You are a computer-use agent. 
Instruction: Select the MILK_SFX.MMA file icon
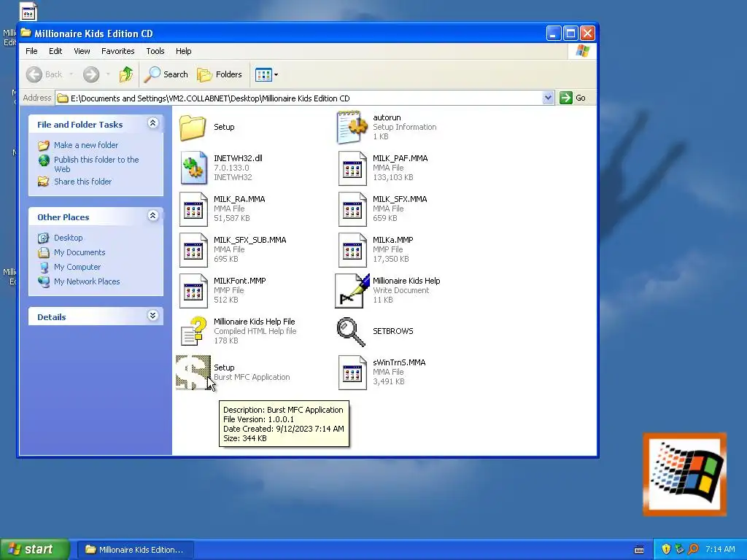pos(352,209)
